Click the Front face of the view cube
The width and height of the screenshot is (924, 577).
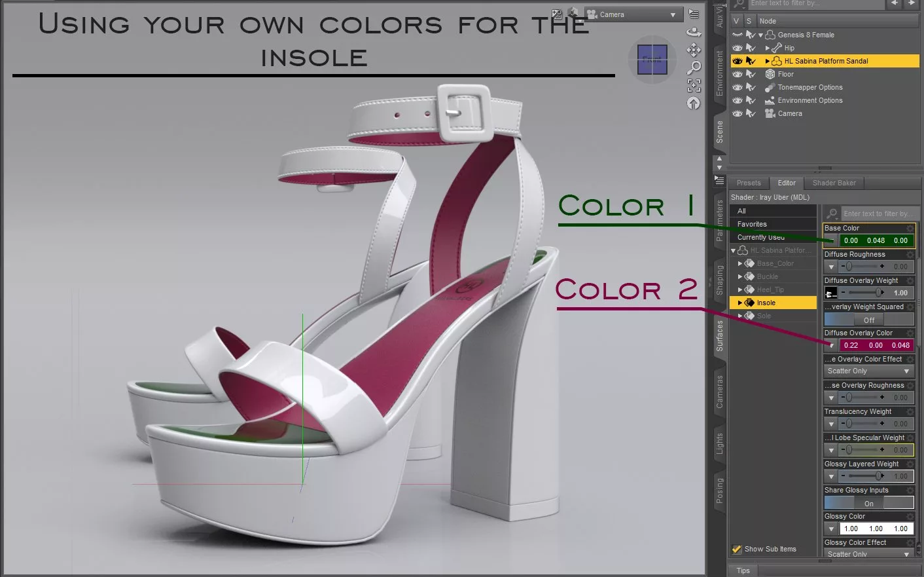point(652,60)
